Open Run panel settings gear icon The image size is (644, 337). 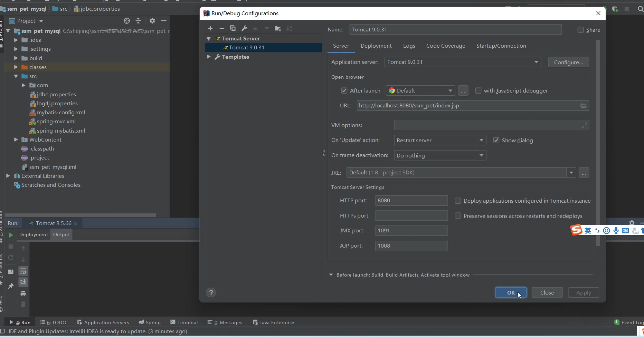click(x=632, y=223)
